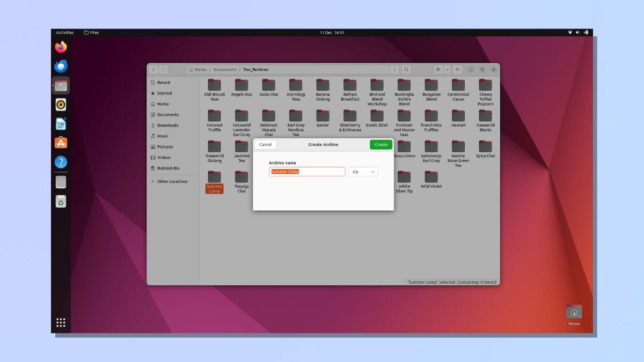Screen dimensions: 644x362
Task: Select the Iteaworld Oolong folder
Action: tap(215, 151)
